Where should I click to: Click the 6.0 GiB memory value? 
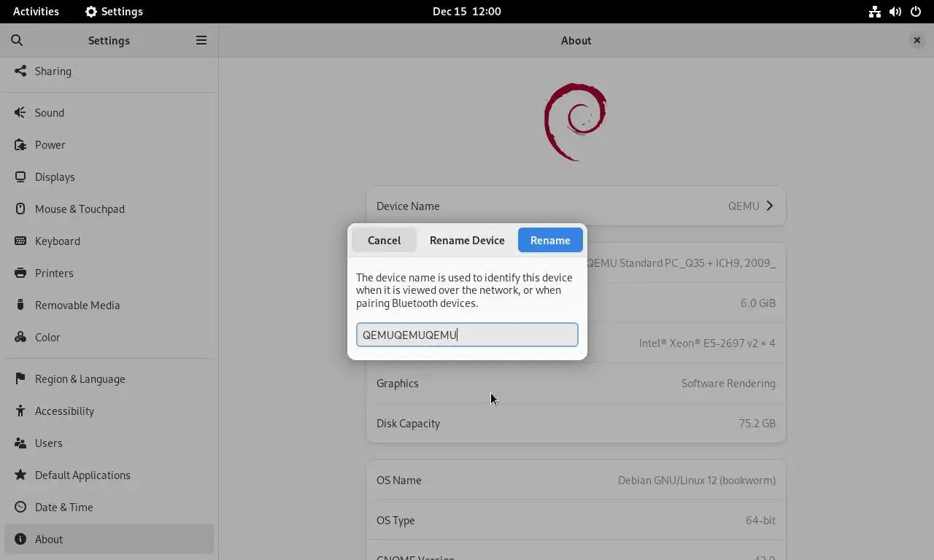pos(758,303)
